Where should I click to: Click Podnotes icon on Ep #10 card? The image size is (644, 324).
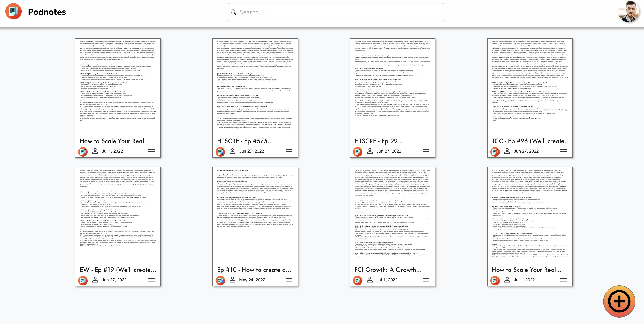220,280
